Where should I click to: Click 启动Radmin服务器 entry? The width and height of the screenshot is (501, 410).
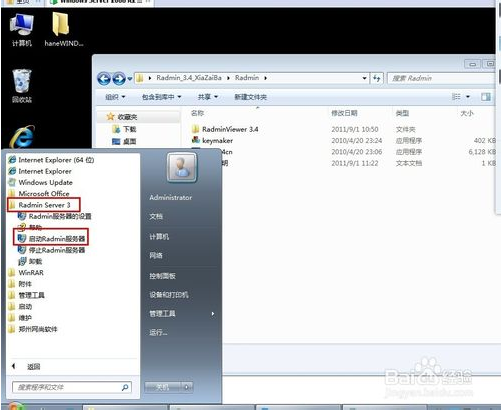(52, 239)
